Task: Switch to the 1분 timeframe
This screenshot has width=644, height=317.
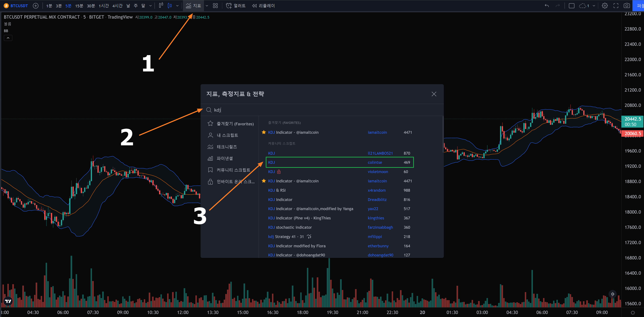Action: 49,6
